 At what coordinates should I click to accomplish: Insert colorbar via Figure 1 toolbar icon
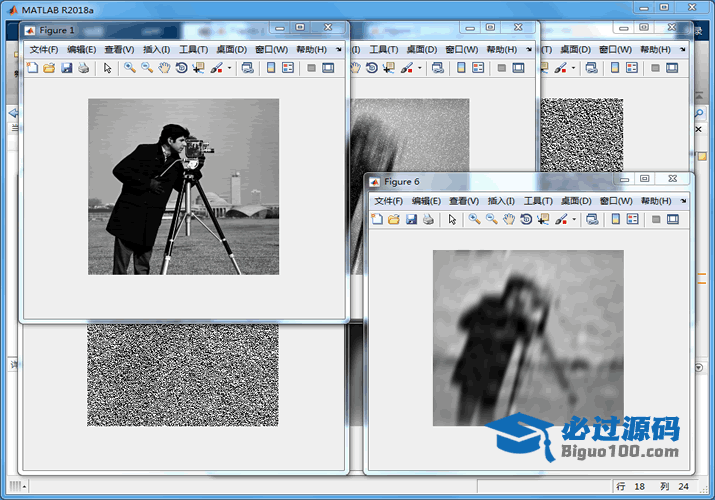[271, 68]
